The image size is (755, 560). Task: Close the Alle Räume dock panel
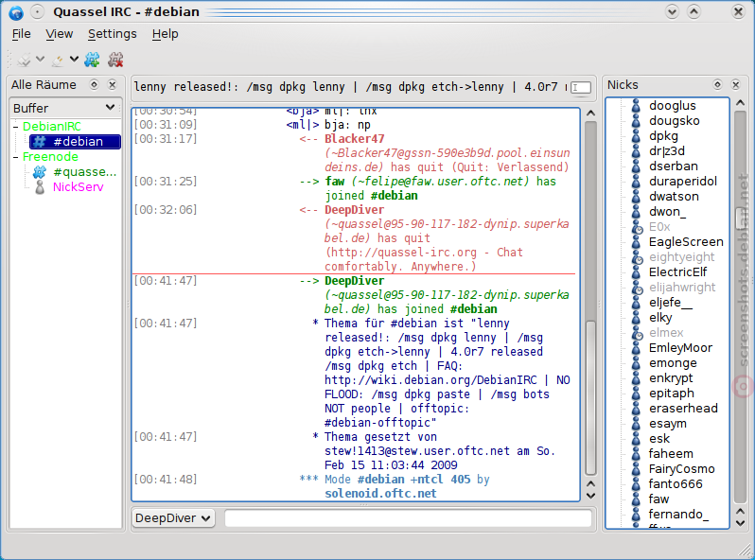[x=113, y=85]
